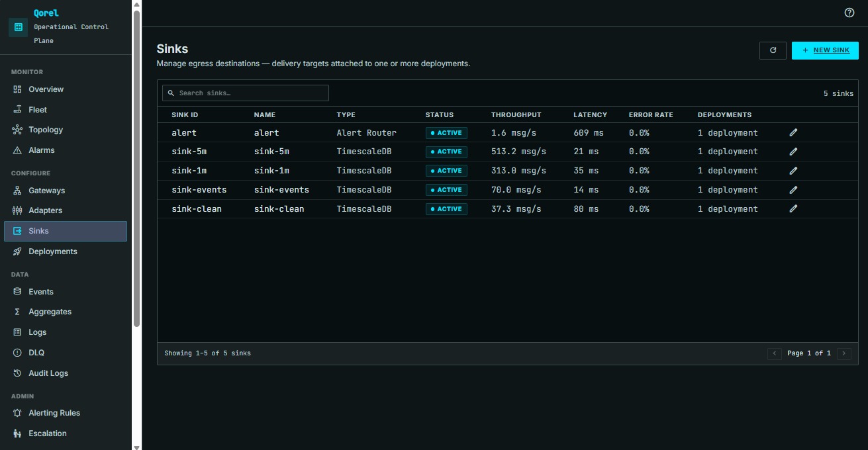Select the Sinks sidebar item

click(66, 231)
